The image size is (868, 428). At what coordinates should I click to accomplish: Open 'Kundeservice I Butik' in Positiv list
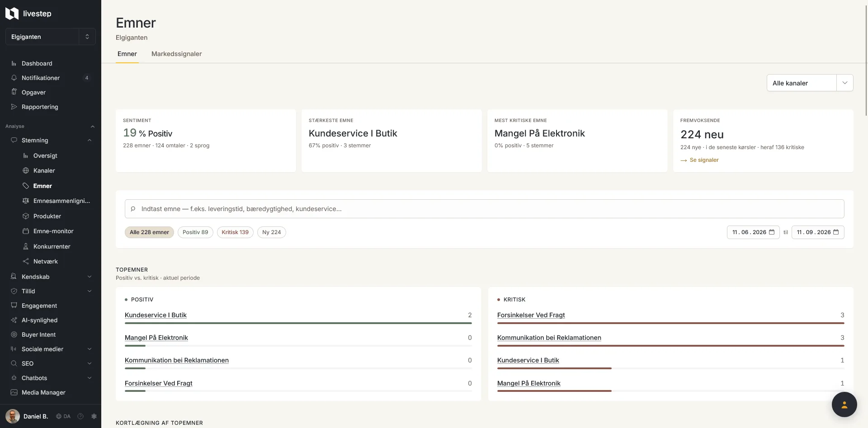pos(156,315)
